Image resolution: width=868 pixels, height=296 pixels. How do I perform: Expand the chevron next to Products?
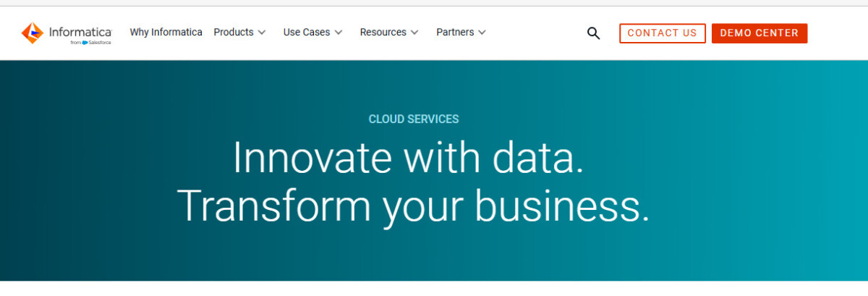coord(262,33)
